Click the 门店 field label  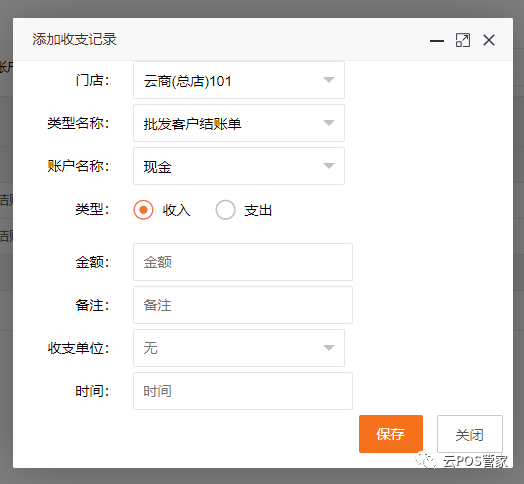point(92,81)
